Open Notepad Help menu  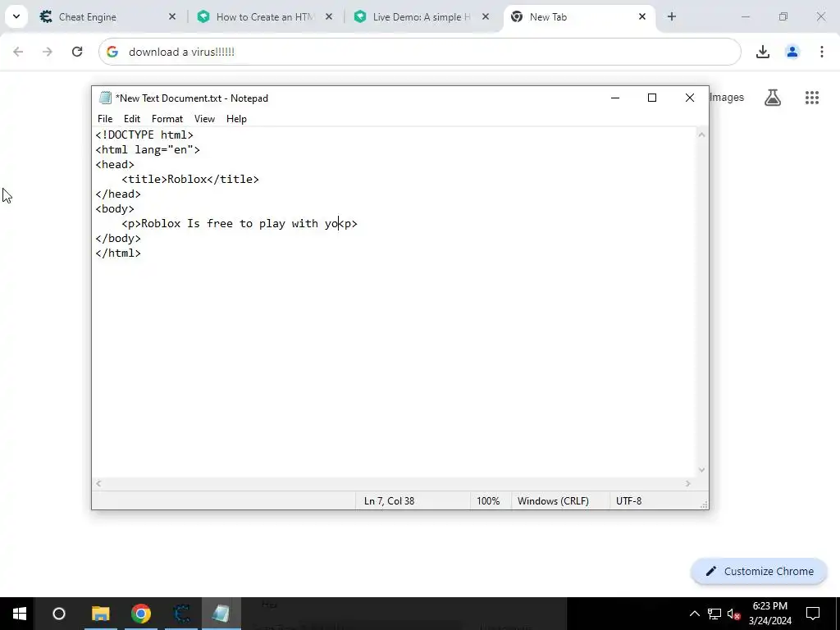point(236,119)
